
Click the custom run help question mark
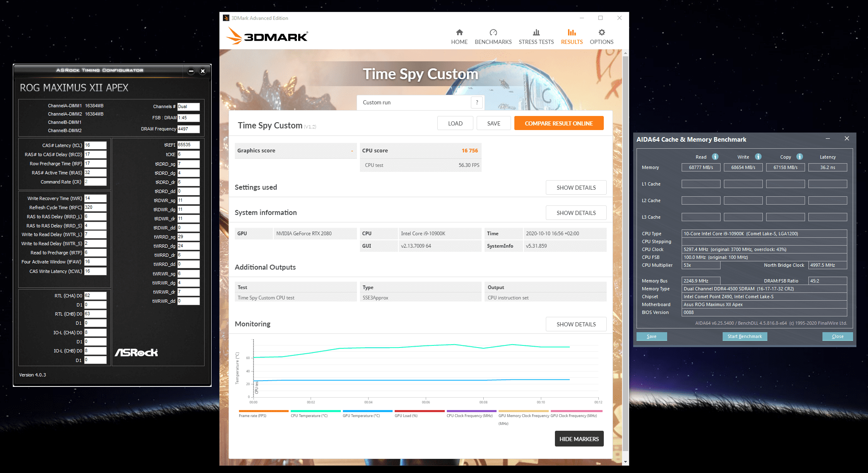pos(477,102)
